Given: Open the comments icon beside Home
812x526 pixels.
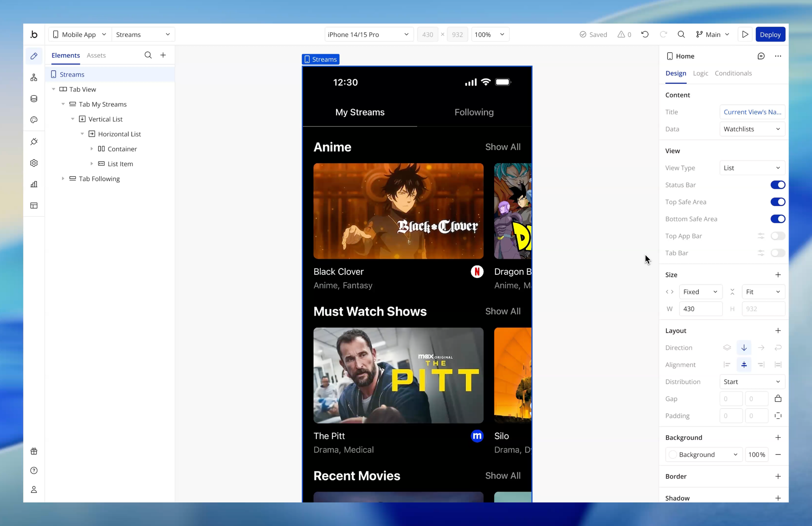Looking at the screenshot, I should pos(761,56).
